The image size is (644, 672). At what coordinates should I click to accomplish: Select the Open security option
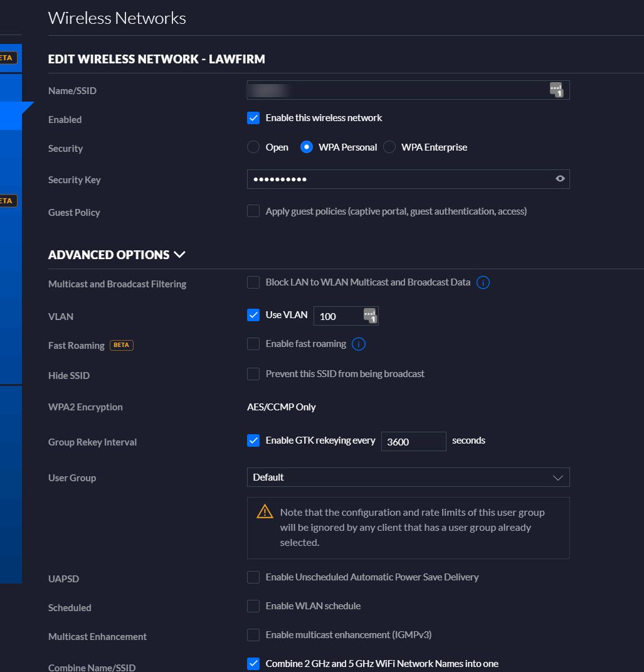click(x=253, y=147)
